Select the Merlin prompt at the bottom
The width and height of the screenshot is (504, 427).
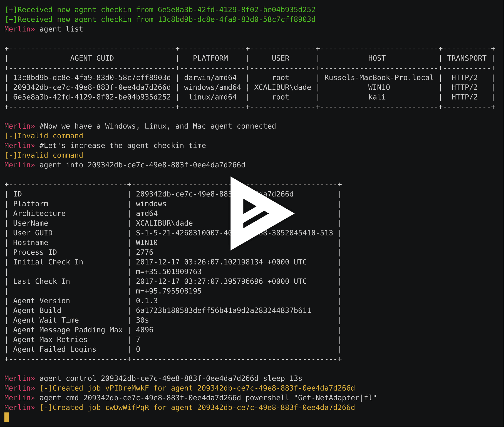(18, 408)
